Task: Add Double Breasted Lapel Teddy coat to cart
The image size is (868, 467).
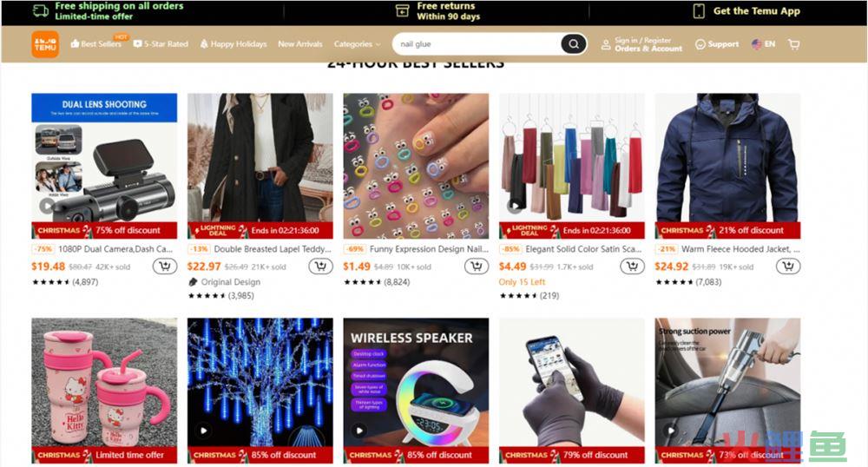Action: pos(320,266)
